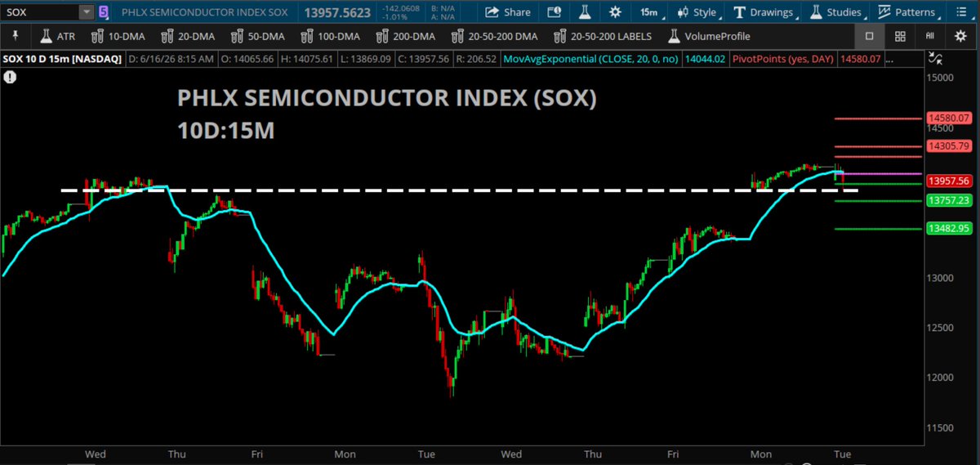
Task: Apply the 20-50-200 DMA study set
Action: (495, 36)
